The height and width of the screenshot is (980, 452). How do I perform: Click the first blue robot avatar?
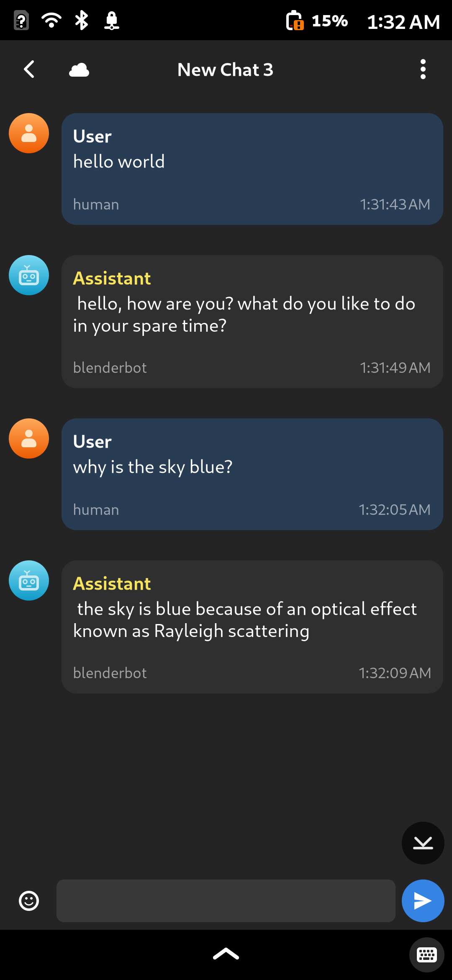point(29,275)
